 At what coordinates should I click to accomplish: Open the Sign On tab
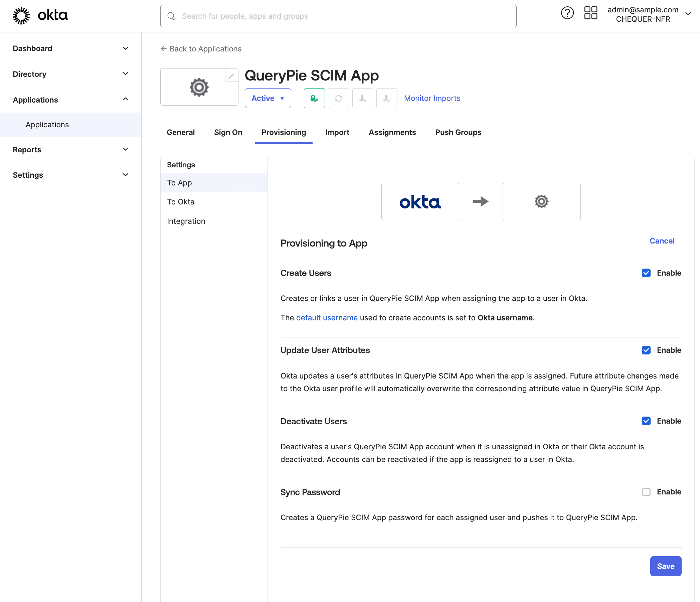coord(228,132)
